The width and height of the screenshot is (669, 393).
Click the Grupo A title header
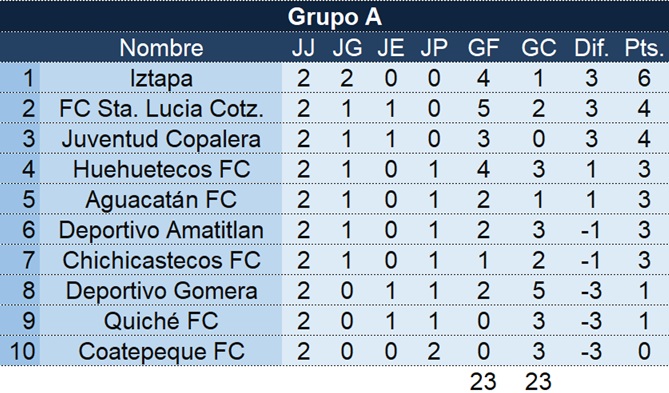[x=334, y=17]
